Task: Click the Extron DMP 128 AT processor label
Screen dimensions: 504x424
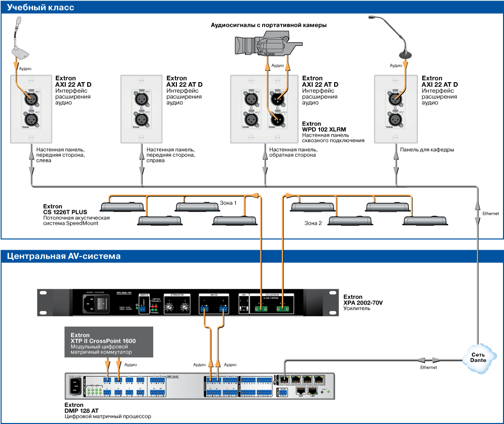Action: [x=108, y=410]
